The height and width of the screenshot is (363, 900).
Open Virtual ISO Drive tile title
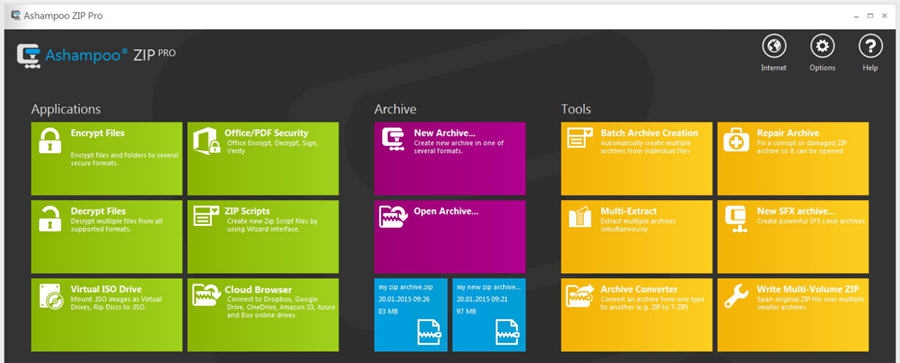(x=106, y=289)
